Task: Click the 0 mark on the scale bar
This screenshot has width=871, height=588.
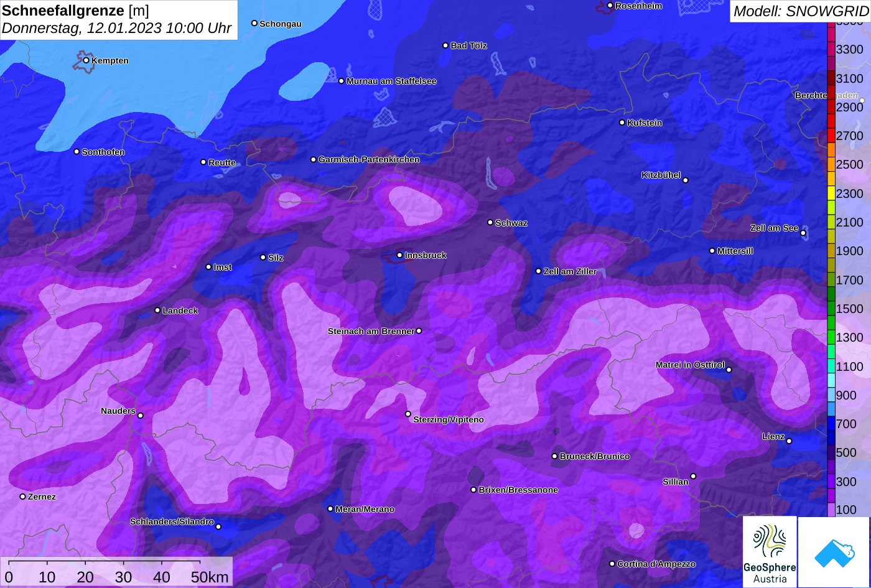Action: (x=9, y=577)
